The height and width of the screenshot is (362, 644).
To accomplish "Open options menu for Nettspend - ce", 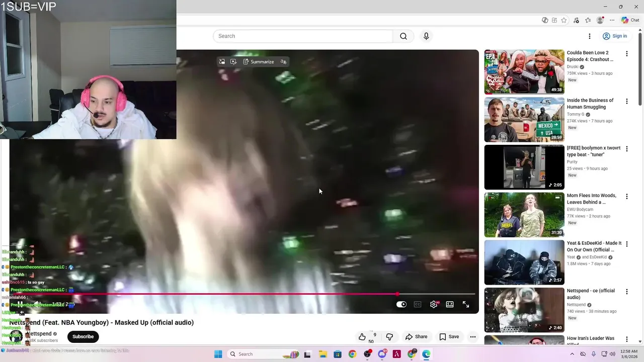I will [627, 292].
